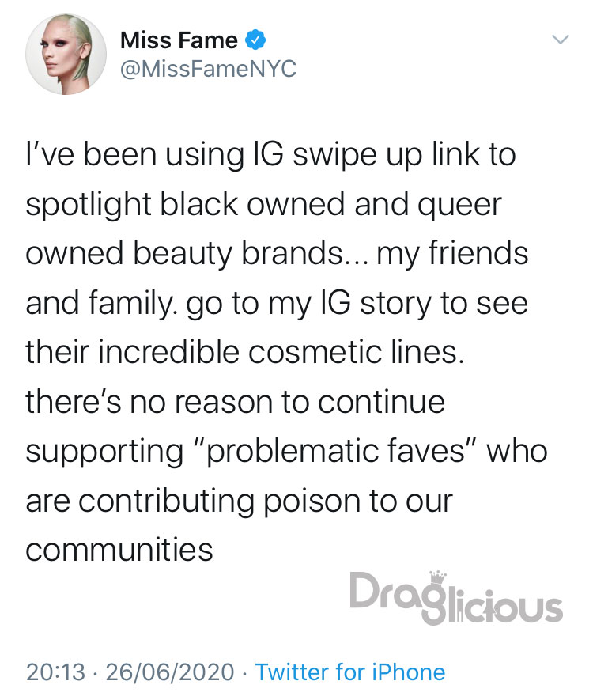Select the first line starting "I've been using"

coord(271,155)
